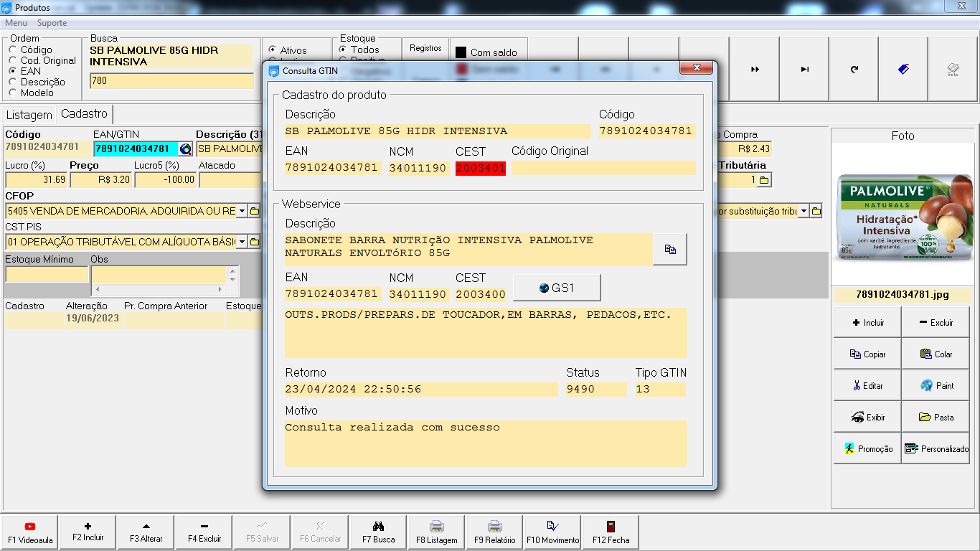This screenshot has width=980, height=551.
Task: Click the blue eraser toolbar button
Action: (903, 70)
